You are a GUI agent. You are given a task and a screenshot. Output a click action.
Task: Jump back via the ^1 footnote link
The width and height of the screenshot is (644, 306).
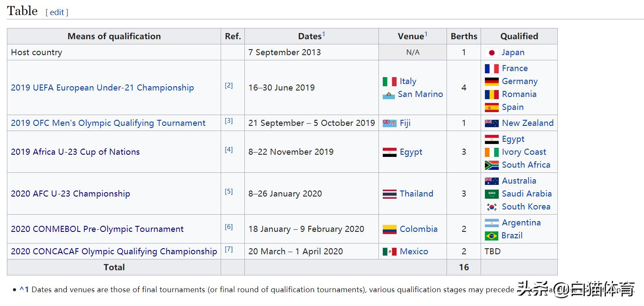click(24, 290)
